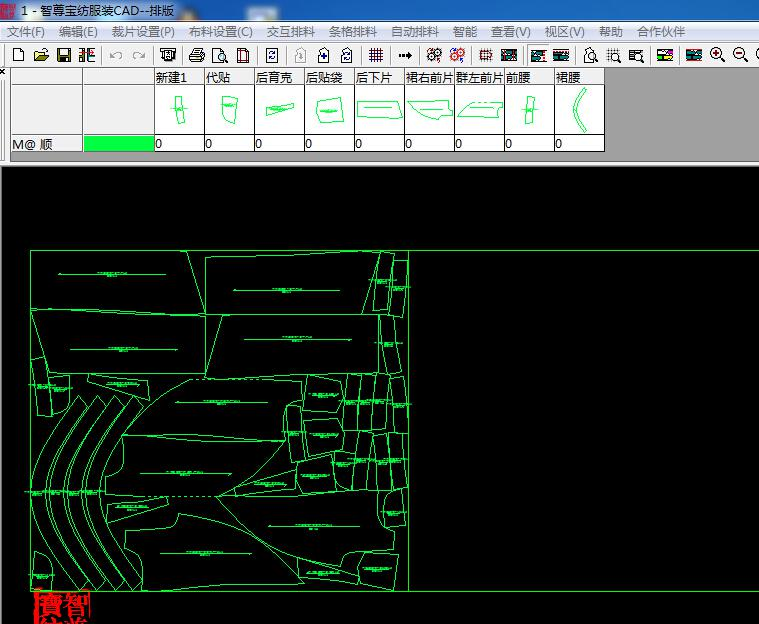Select the 裙腰 piece thumbnail
The height and width of the screenshot is (624, 759).
(579, 109)
